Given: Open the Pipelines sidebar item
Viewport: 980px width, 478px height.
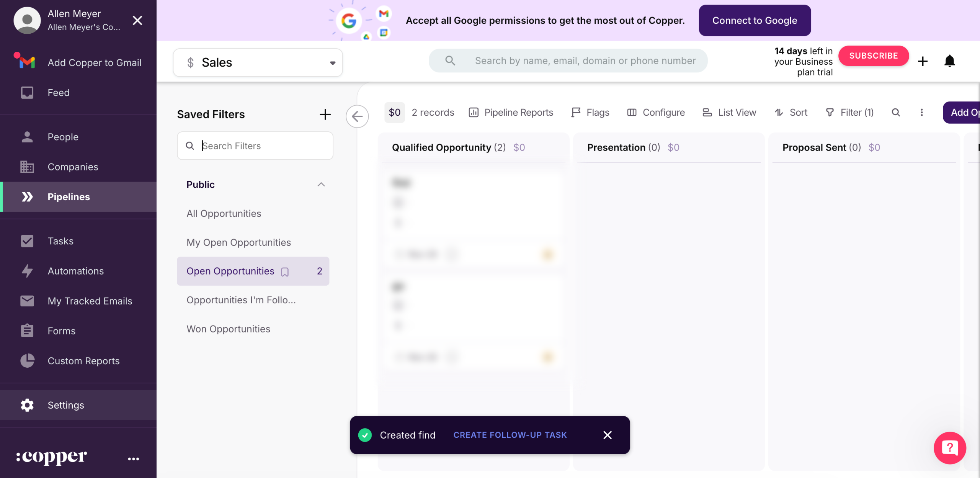Looking at the screenshot, I should (78, 197).
